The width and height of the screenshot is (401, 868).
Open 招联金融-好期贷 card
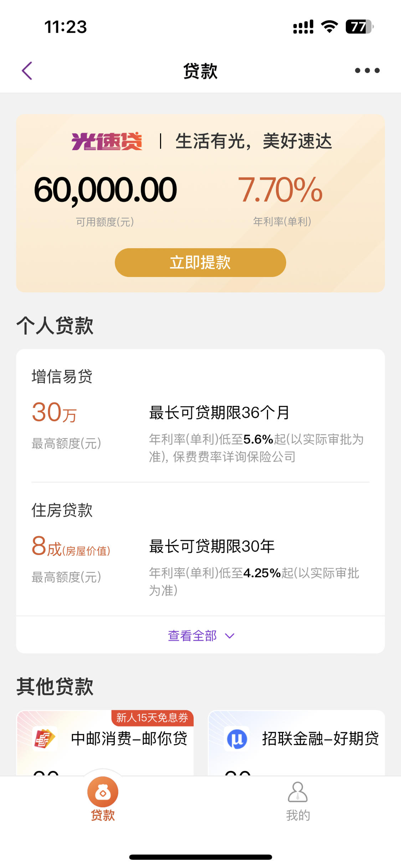(296, 743)
